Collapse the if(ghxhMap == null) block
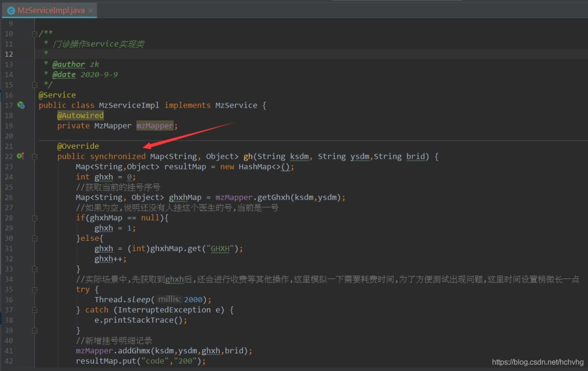588x371 pixels. point(34,217)
